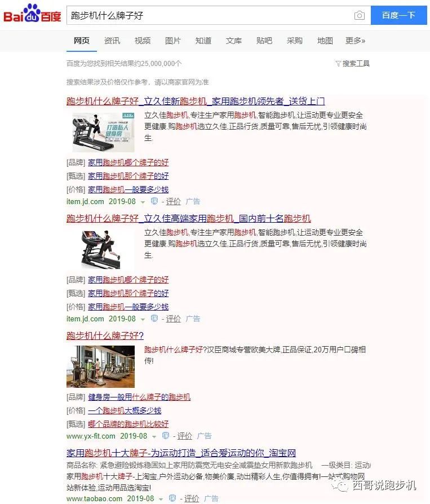This screenshot has width=430, height=504.
Task: Open the result titled 跑步机什么牌子好?
Action: pyautogui.click(x=105, y=336)
